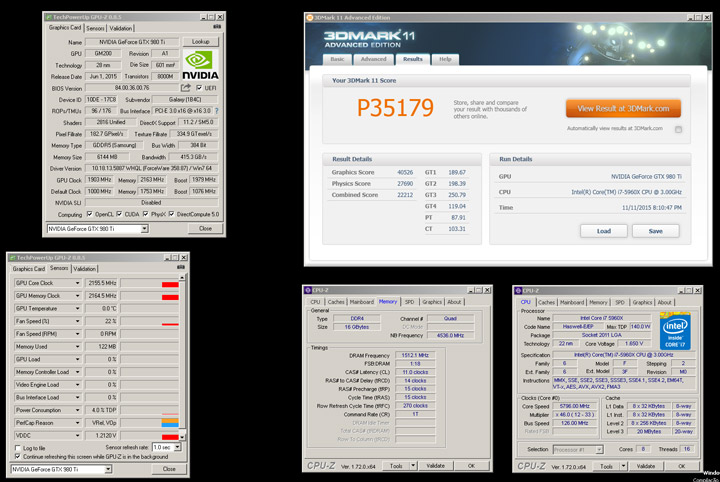The image size is (720, 482).
Task: Open the Memory Used sensor dropdown
Action: click(77, 347)
